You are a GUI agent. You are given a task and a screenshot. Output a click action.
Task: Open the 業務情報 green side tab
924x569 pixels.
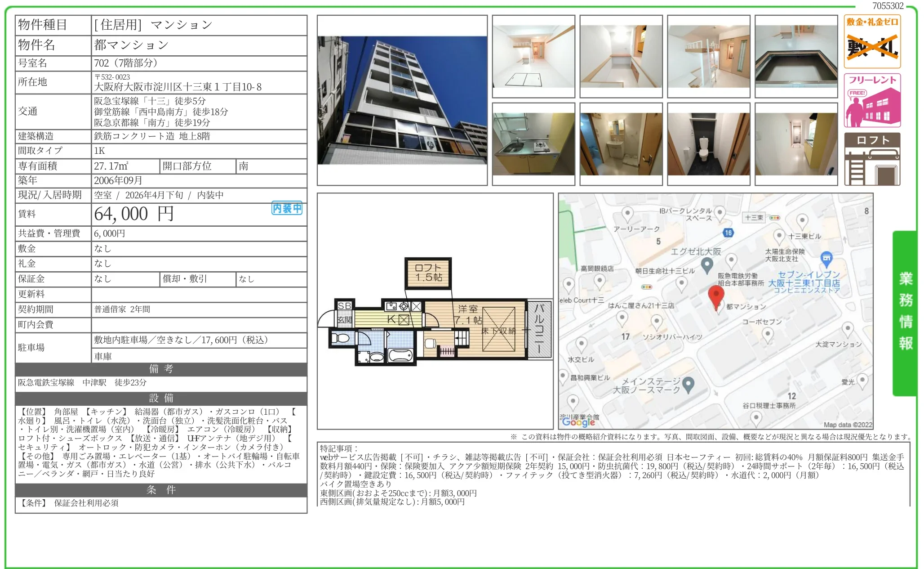click(905, 312)
